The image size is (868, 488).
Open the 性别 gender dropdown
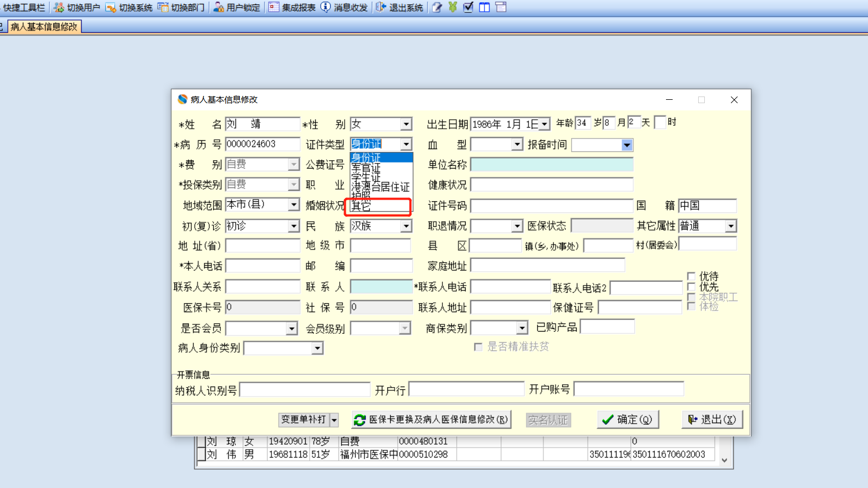(406, 124)
